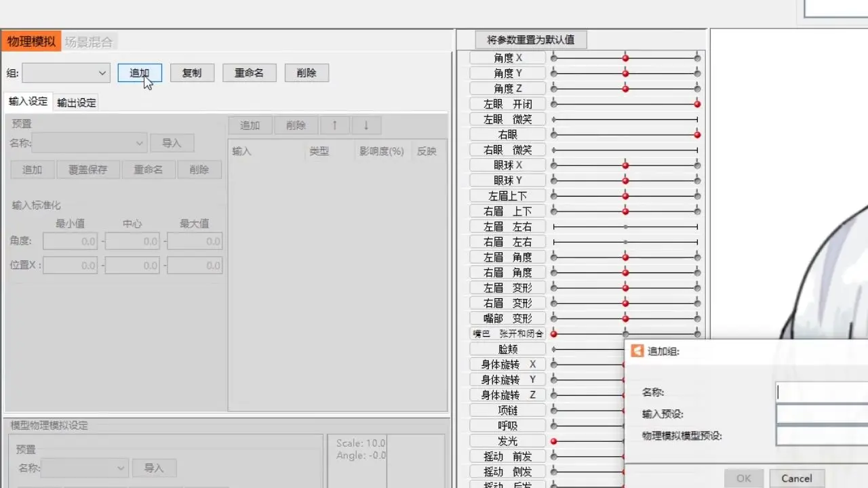Image resolution: width=868 pixels, height=488 pixels.
Task: Click the 追加 button next to group dropdown
Action: point(140,73)
